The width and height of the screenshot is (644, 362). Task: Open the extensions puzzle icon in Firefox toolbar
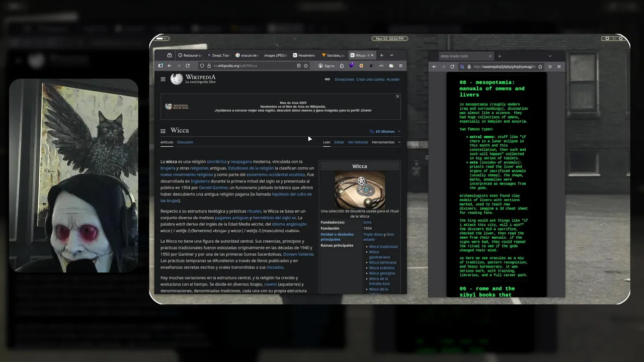click(x=342, y=66)
